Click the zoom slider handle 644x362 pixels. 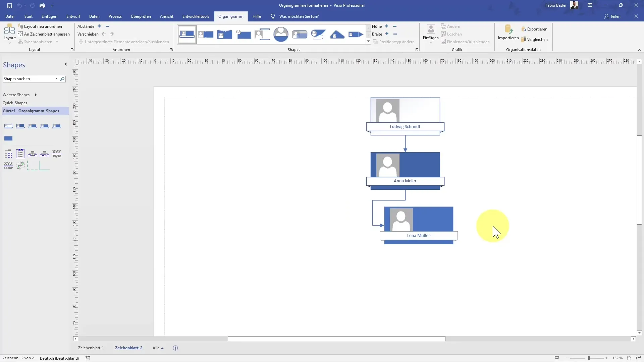588,358
